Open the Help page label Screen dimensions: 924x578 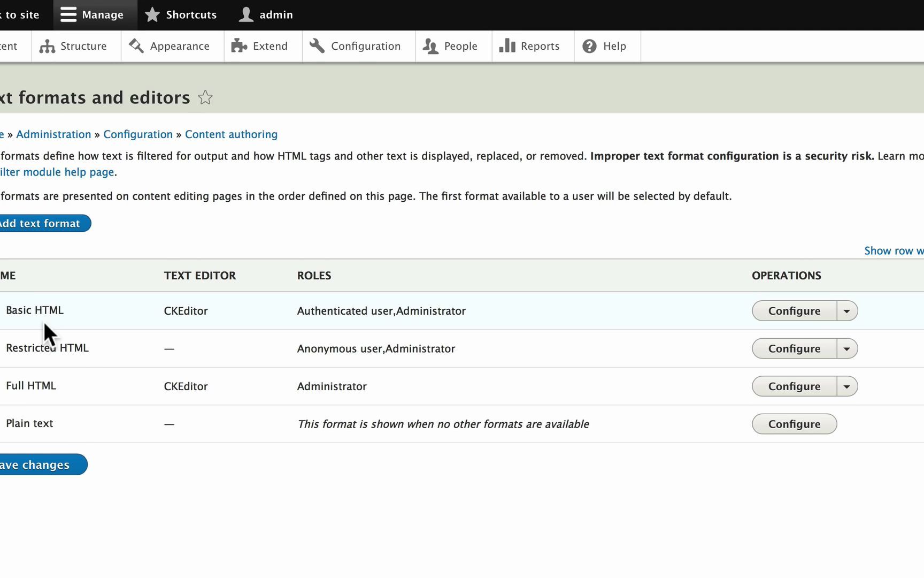(x=614, y=47)
